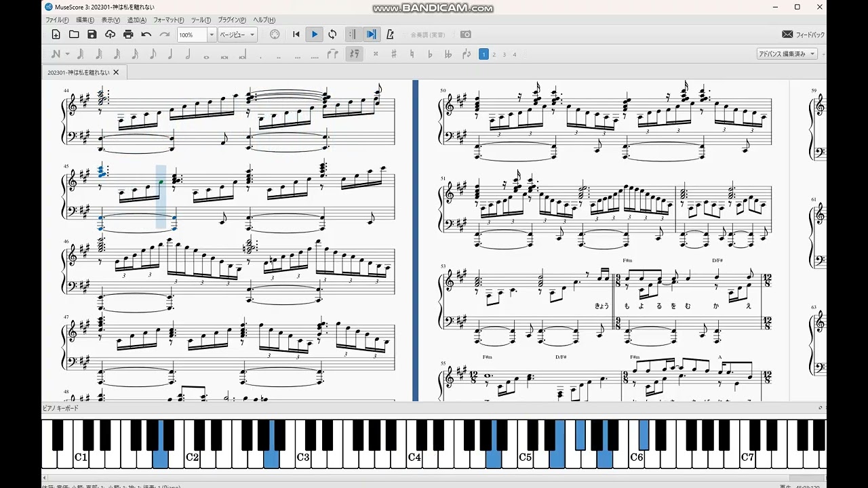Apply sharp accidental to the note
The height and width of the screenshot is (488, 868).
coord(393,54)
